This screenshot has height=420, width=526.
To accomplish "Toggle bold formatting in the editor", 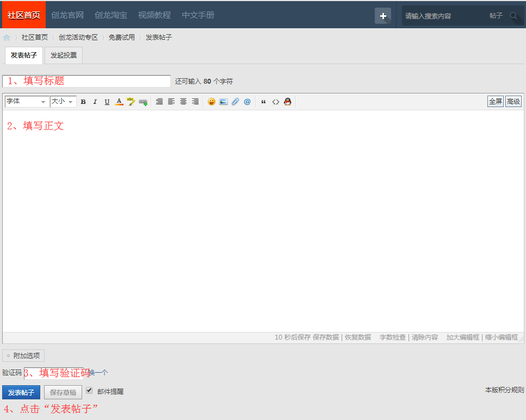I will [83, 102].
